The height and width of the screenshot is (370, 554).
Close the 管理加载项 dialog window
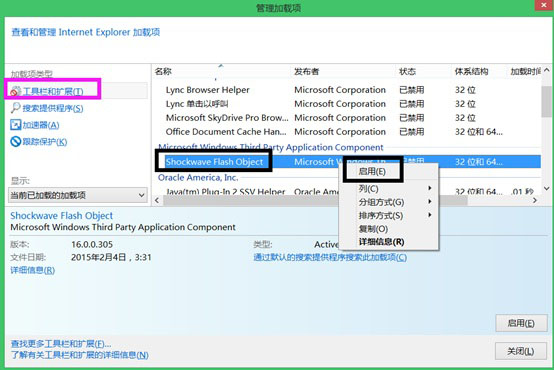[x=544, y=6]
